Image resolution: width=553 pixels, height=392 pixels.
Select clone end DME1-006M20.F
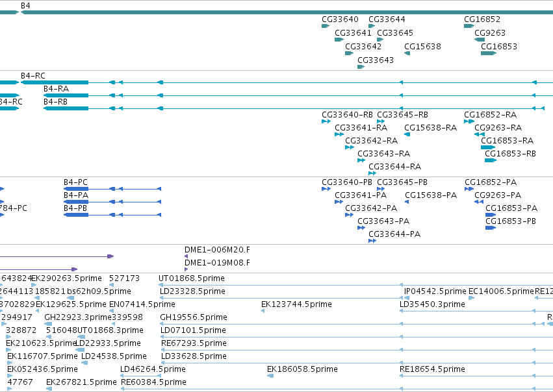coord(217,250)
